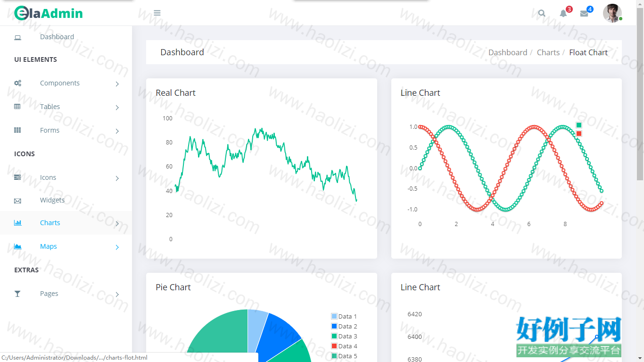Viewport: 644px width, 362px height.
Task: Click the user avatar photo
Action: [x=612, y=13]
